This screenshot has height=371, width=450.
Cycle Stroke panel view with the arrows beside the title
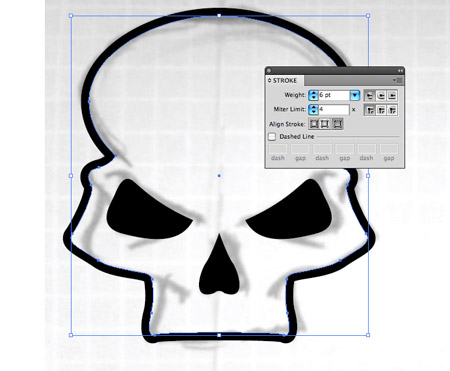(270, 81)
